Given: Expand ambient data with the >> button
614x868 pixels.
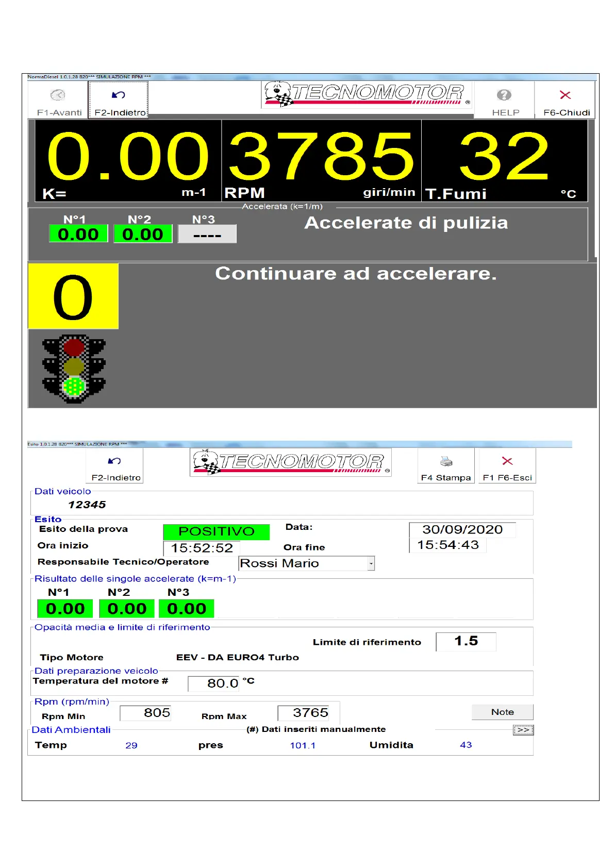Looking at the screenshot, I should point(523,730).
